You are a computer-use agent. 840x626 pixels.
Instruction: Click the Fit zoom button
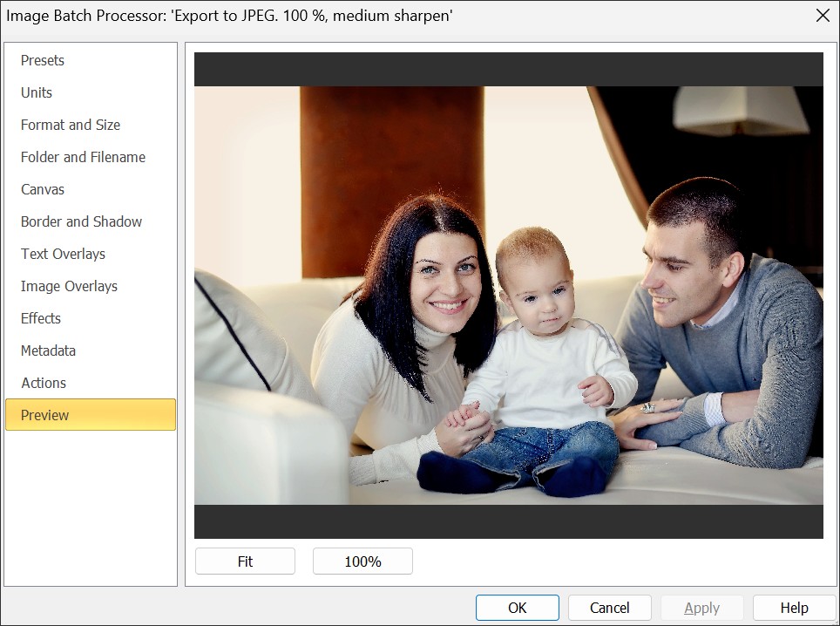tap(245, 561)
